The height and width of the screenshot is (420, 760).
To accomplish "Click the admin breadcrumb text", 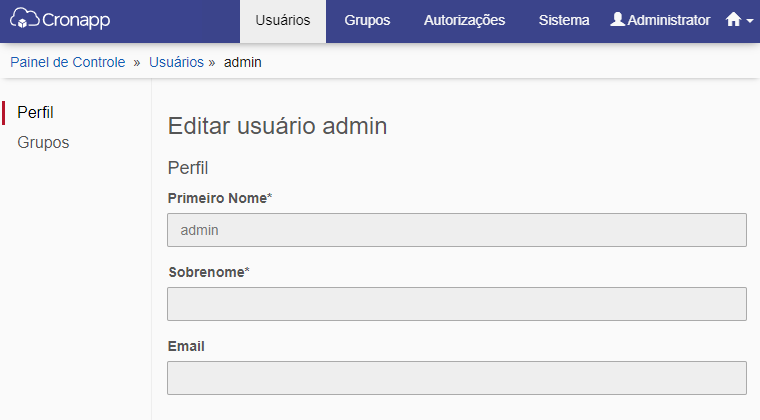I will (242, 62).
